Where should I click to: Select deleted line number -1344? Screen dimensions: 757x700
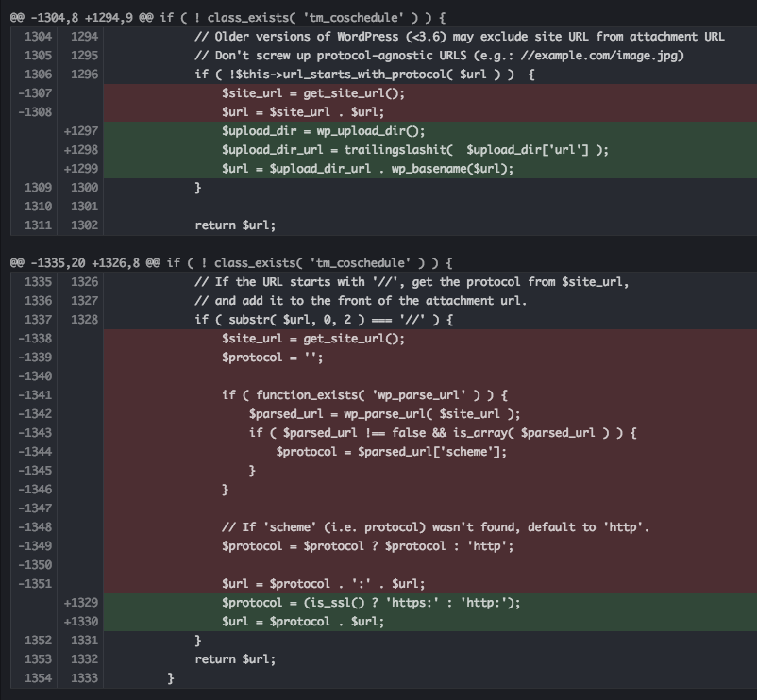click(x=34, y=452)
